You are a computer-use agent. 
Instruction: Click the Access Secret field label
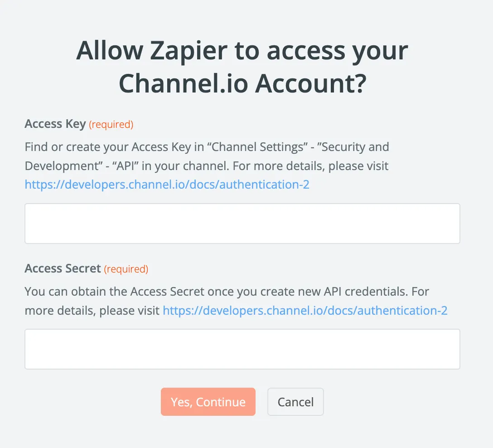coord(63,268)
